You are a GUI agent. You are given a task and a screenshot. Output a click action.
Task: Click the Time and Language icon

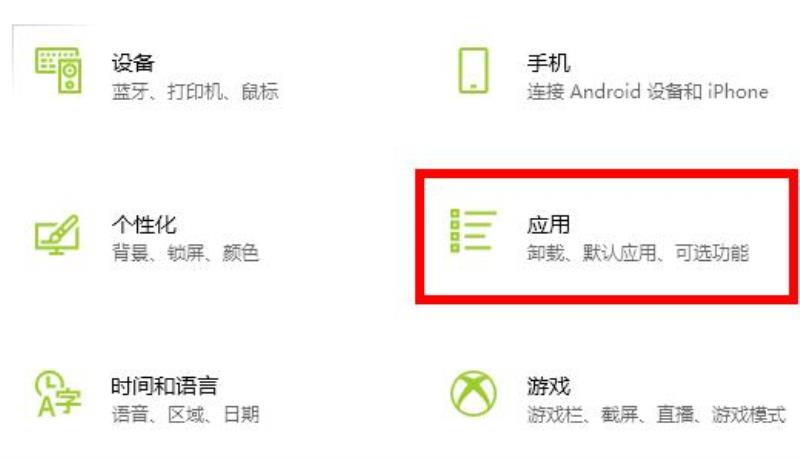[x=58, y=393]
